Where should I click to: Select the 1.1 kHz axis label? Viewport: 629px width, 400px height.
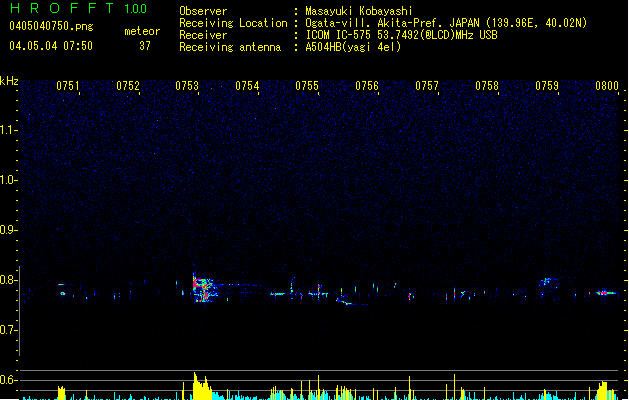coord(8,130)
